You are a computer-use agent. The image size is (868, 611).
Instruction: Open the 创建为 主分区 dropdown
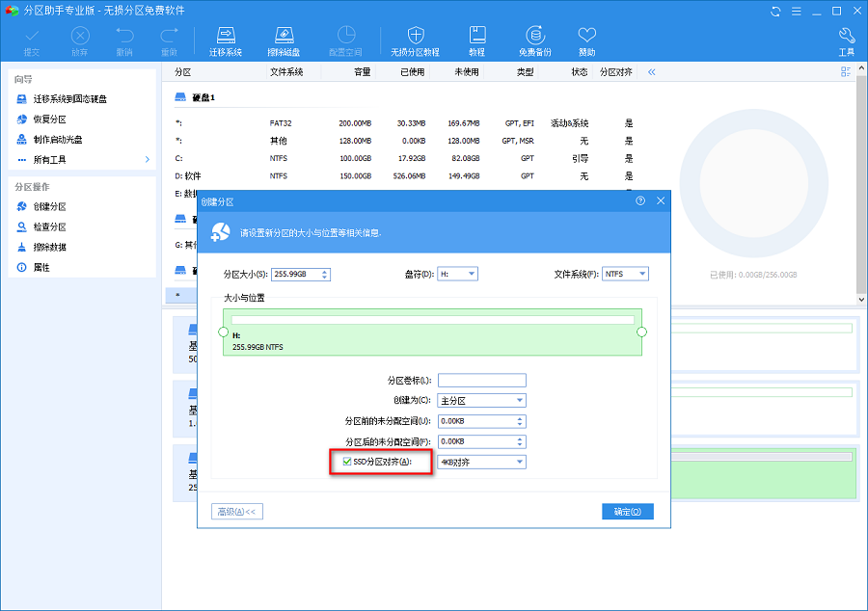point(481,400)
